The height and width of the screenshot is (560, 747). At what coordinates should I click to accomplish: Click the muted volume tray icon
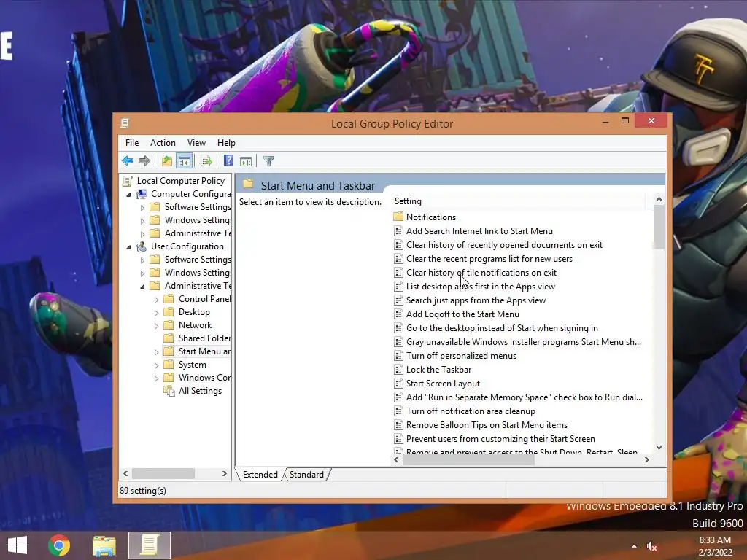pos(651,547)
